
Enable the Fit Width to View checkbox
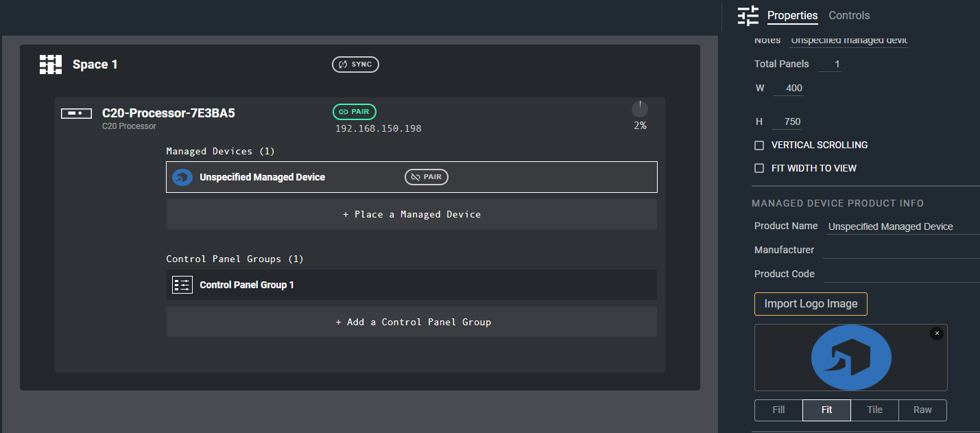pos(759,168)
